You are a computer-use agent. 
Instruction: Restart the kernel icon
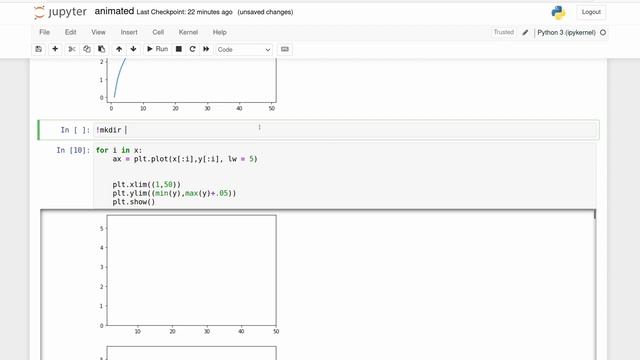tap(192, 49)
